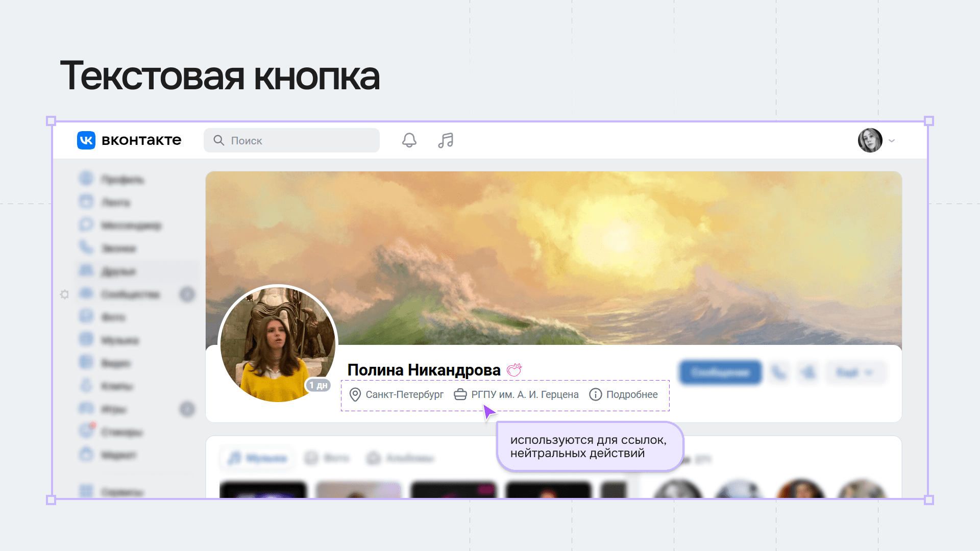Open the dropdown button right of the call icons

click(855, 372)
